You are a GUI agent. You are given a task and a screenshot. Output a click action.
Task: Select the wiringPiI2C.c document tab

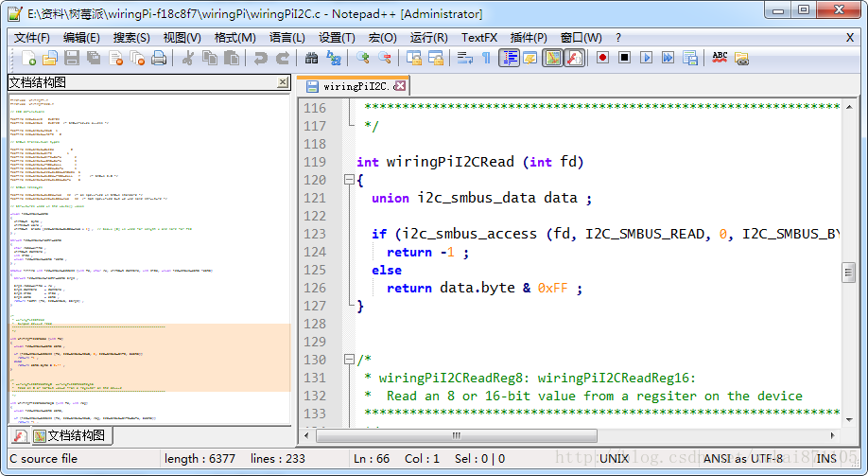(354, 86)
